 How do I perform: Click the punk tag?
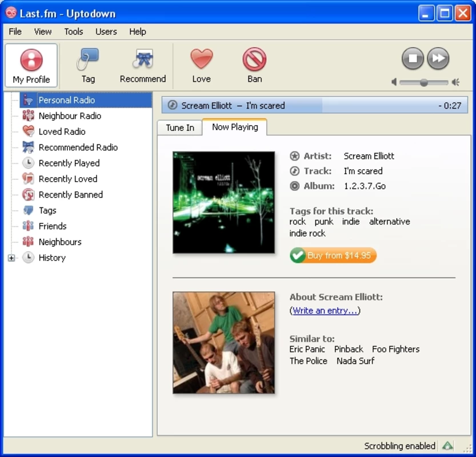pos(323,222)
